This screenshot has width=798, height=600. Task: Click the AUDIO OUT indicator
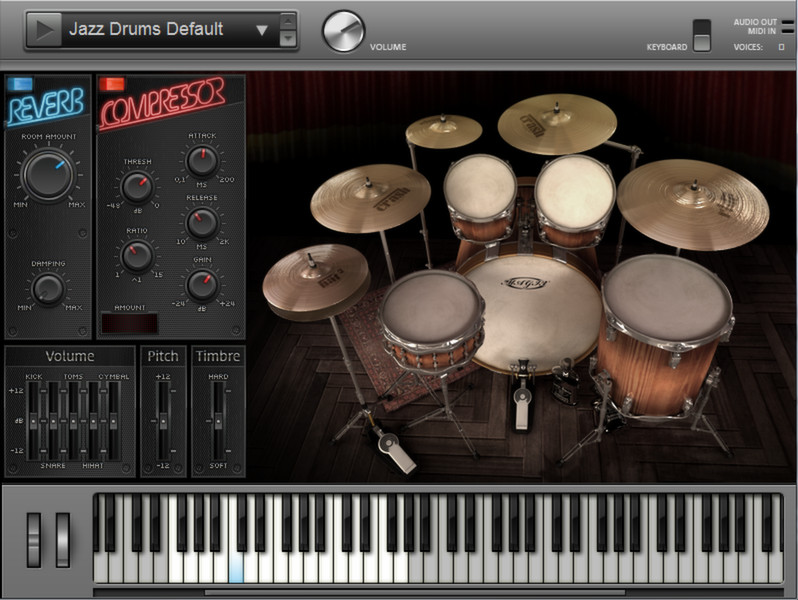[787, 22]
